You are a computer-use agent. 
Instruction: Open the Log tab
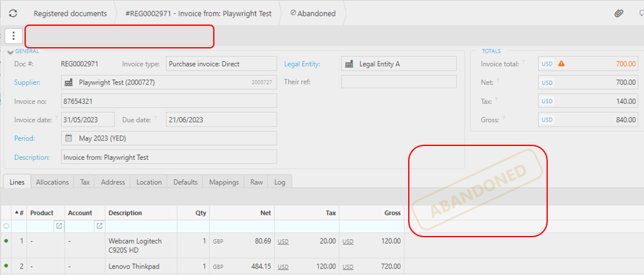pos(280,182)
